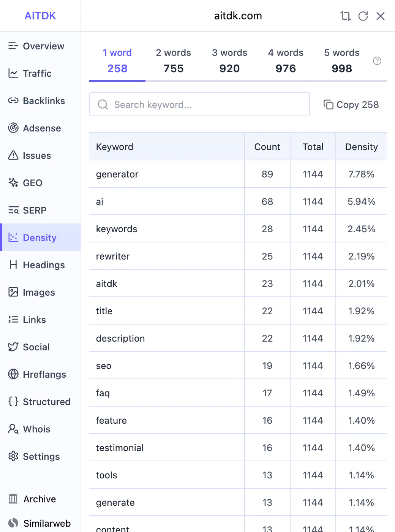Select the 3 words tab

[x=230, y=61]
